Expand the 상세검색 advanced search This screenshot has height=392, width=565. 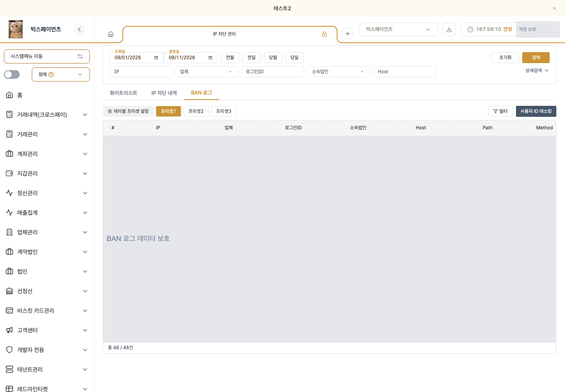tap(537, 71)
